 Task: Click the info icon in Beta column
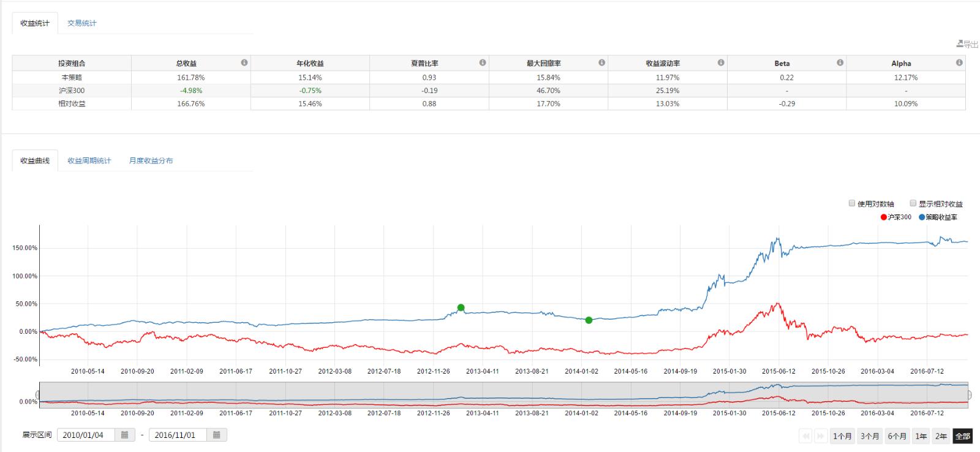coord(840,62)
